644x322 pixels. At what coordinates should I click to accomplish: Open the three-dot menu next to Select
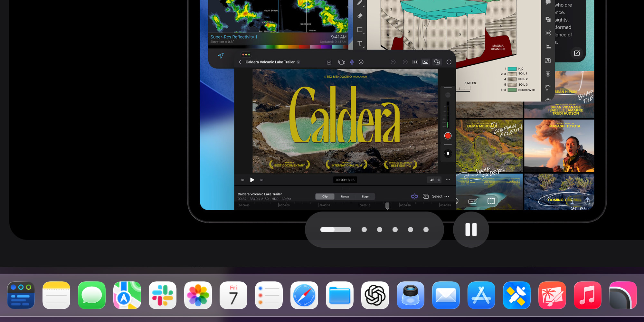[x=447, y=196]
